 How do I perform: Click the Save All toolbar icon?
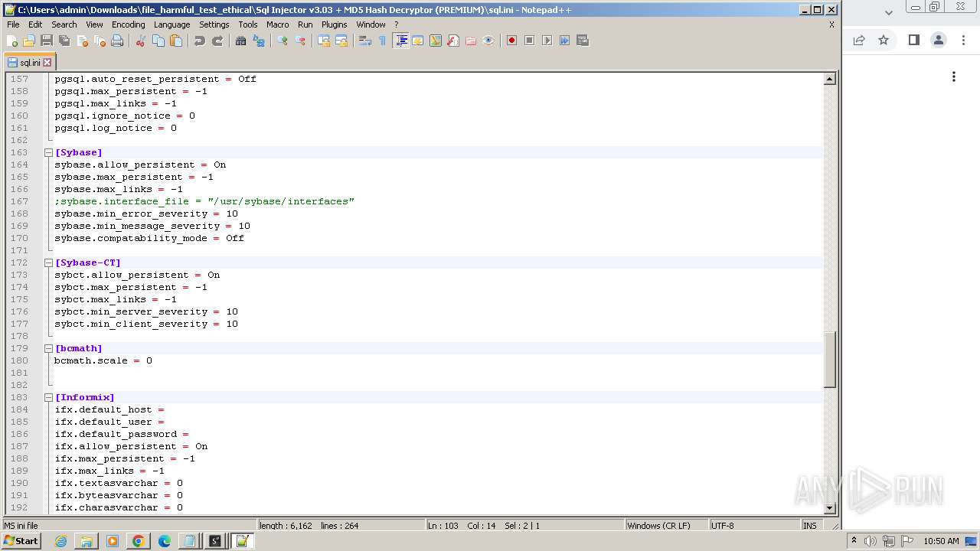[x=64, y=41]
